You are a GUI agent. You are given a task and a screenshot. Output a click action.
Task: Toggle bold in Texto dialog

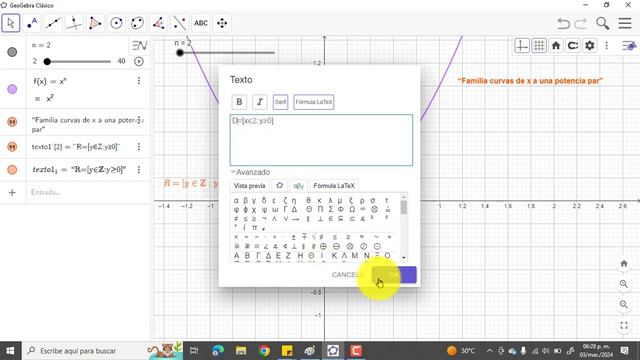[239, 102]
